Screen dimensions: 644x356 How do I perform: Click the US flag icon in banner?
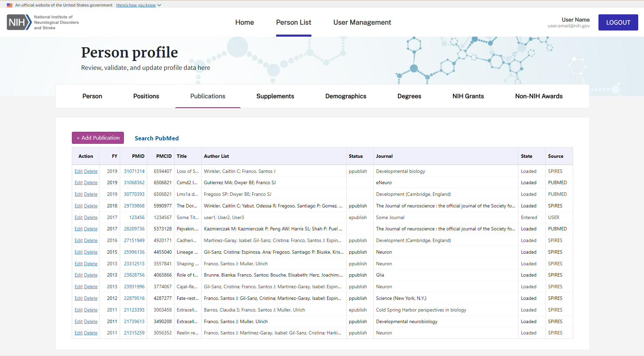10,5
